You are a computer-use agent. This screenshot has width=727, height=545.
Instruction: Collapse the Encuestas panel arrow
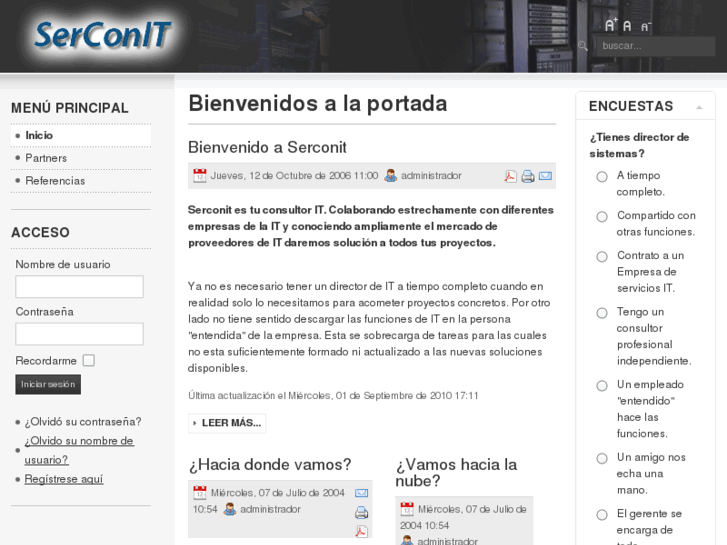click(x=699, y=108)
